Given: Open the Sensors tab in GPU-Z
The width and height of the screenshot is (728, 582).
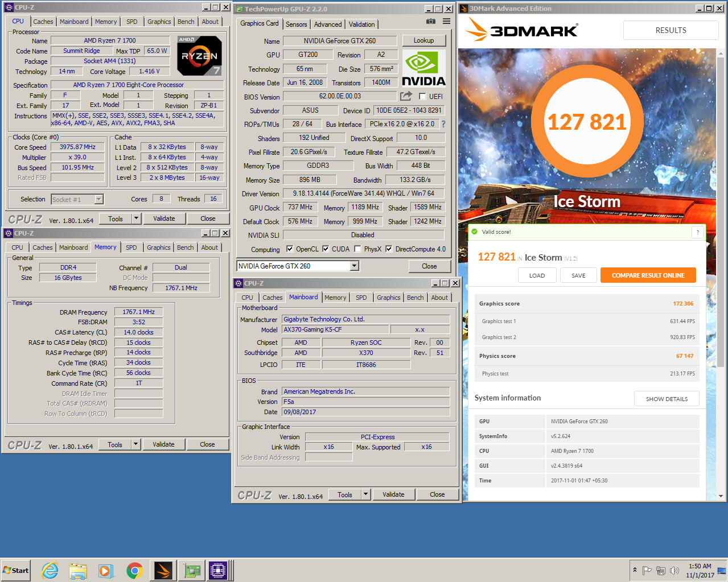Looking at the screenshot, I should 297,24.
